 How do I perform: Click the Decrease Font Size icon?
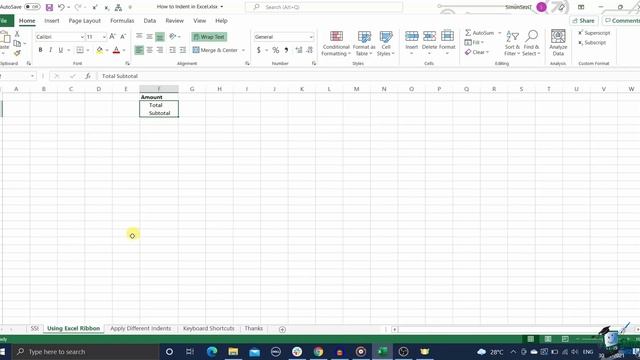pos(122,36)
